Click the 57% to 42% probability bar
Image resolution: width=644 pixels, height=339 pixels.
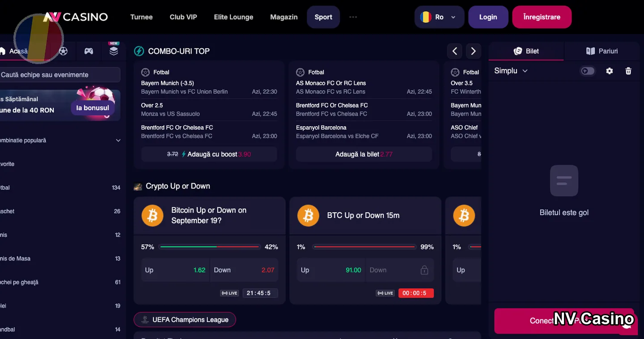click(x=209, y=247)
